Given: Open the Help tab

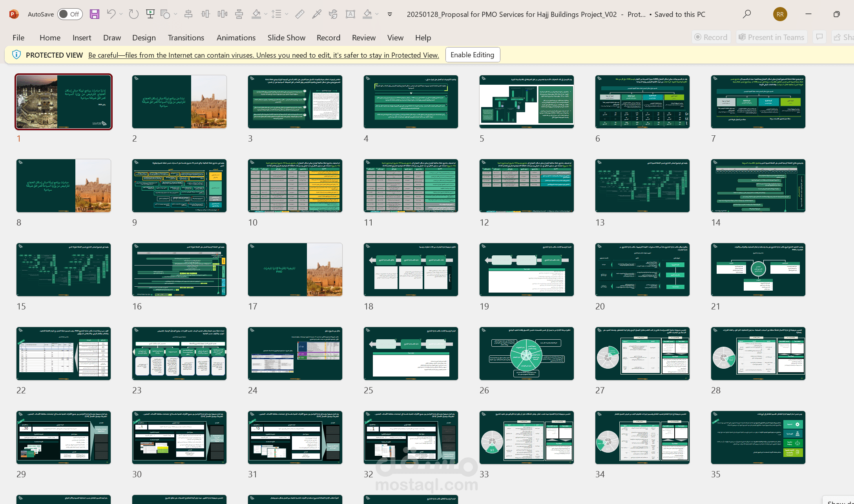Looking at the screenshot, I should coord(423,38).
